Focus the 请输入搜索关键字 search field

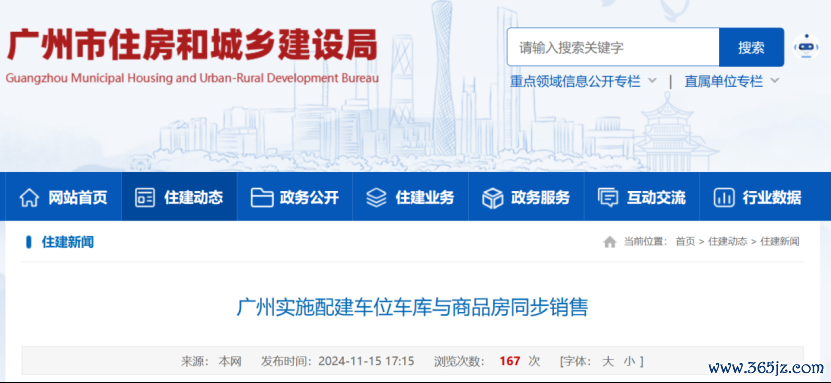613,47
